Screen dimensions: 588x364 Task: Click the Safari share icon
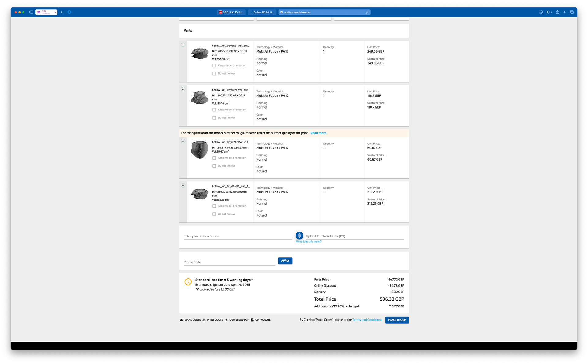tap(557, 12)
